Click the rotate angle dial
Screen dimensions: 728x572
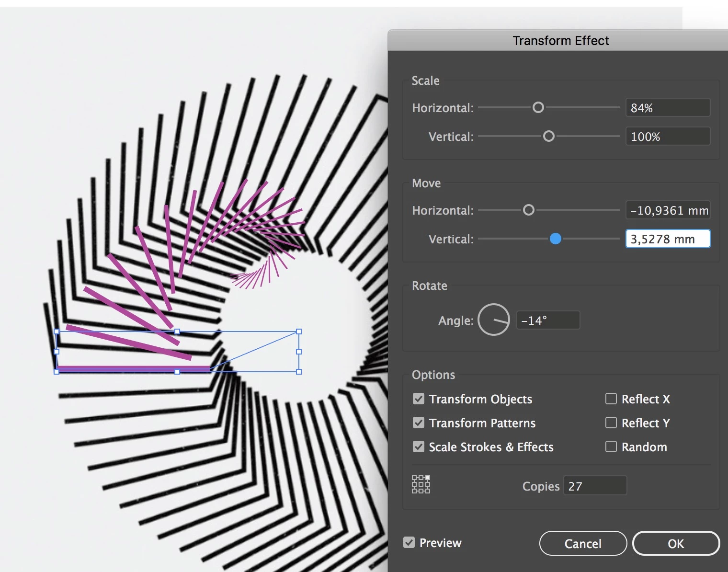tap(494, 320)
